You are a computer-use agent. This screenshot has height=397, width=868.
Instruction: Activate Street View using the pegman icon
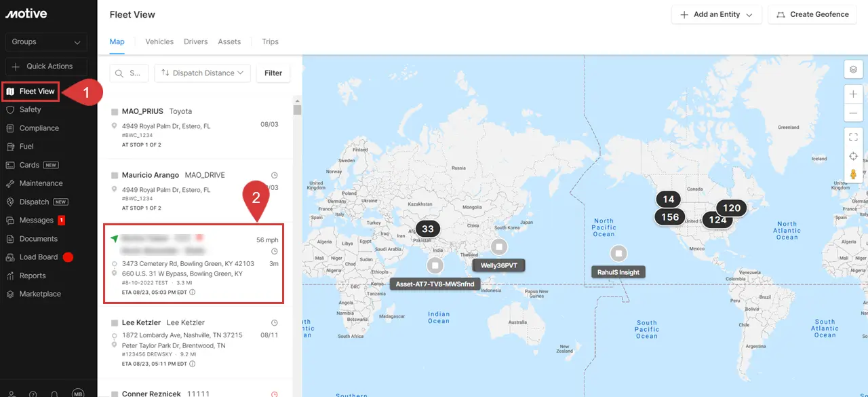point(853,173)
